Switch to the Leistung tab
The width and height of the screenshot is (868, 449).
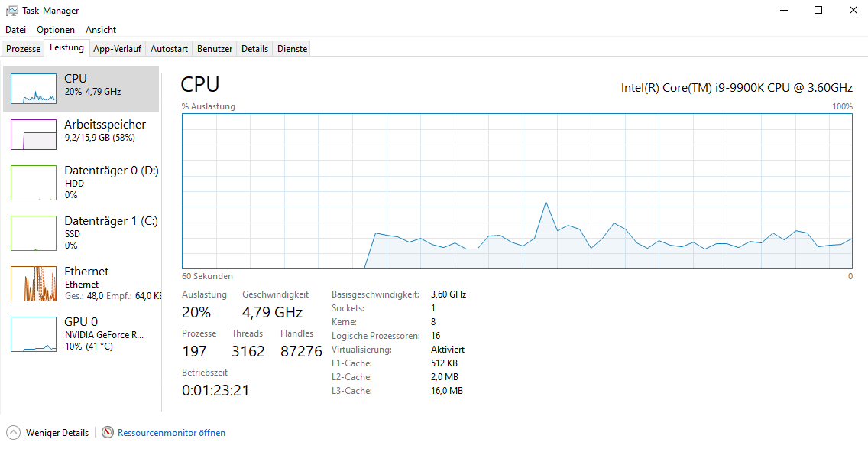tap(66, 47)
